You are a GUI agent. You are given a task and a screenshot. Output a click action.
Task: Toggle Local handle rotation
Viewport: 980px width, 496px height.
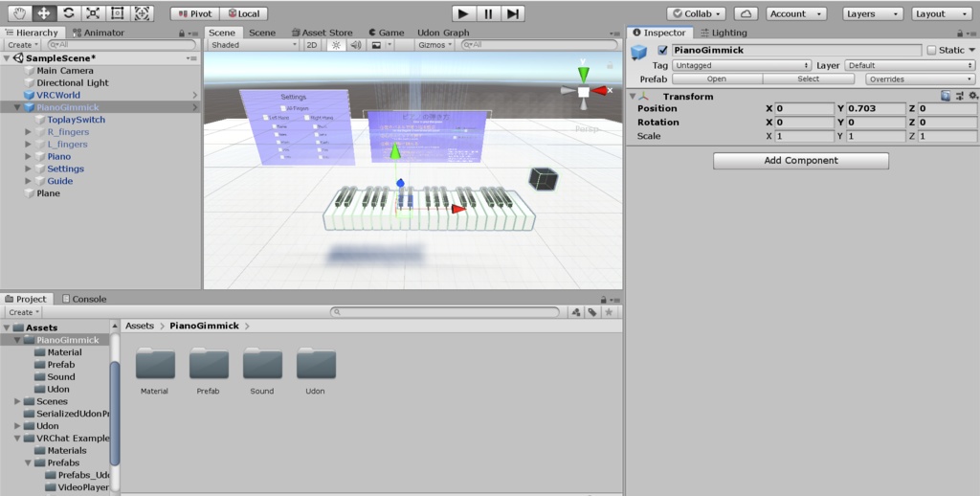tap(244, 13)
